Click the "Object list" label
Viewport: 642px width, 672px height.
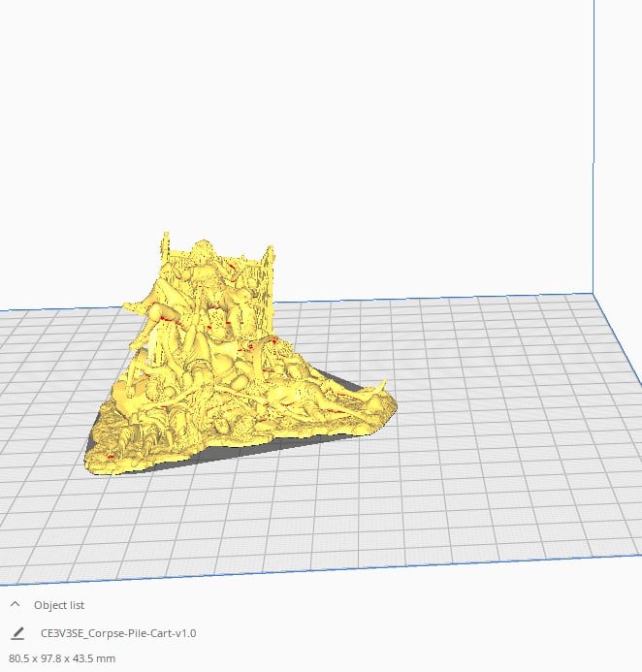(x=59, y=605)
